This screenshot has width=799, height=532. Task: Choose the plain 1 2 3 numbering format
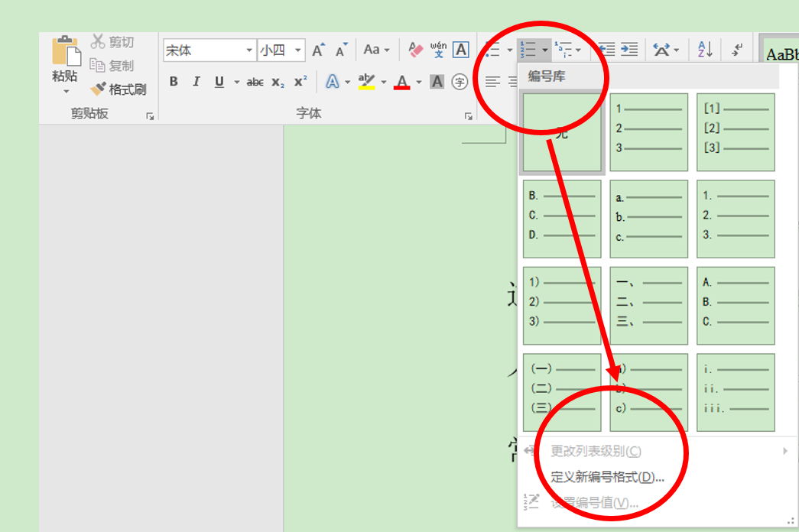648,132
